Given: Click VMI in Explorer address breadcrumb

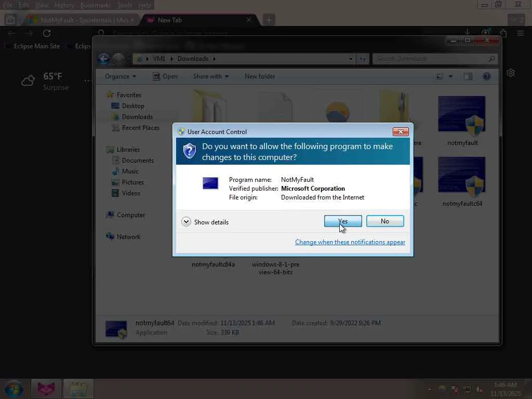Looking at the screenshot, I should (x=159, y=59).
